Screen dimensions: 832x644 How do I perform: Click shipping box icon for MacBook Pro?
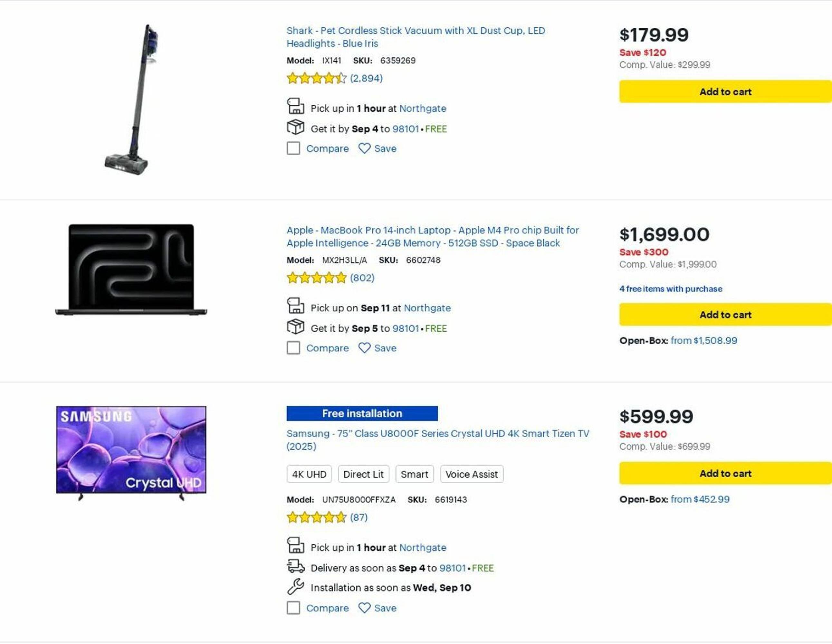click(295, 327)
